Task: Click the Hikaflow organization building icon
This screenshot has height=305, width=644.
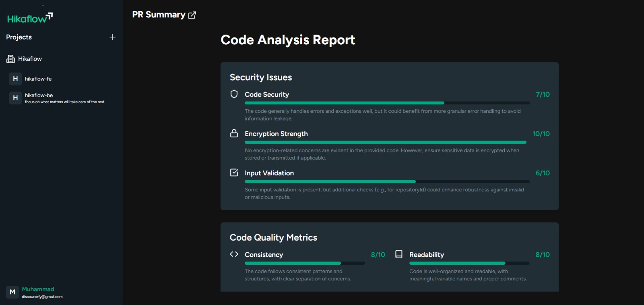Action: [x=10, y=59]
